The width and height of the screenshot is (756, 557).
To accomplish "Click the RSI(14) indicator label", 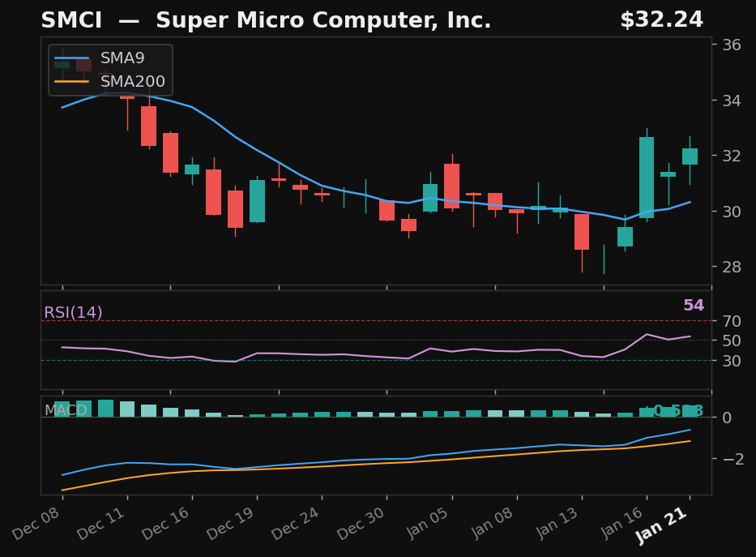I will (73, 312).
